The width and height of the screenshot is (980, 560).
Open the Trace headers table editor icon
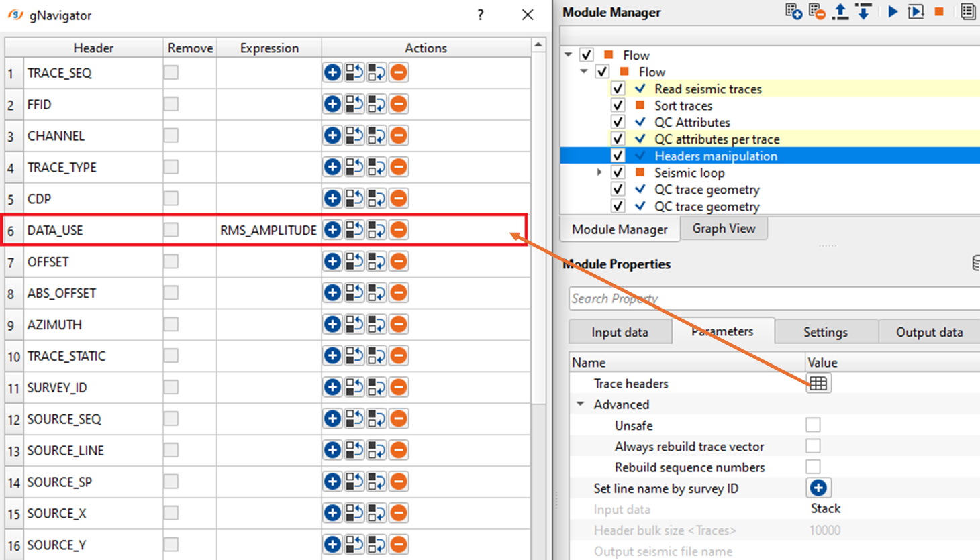tap(818, 384)
